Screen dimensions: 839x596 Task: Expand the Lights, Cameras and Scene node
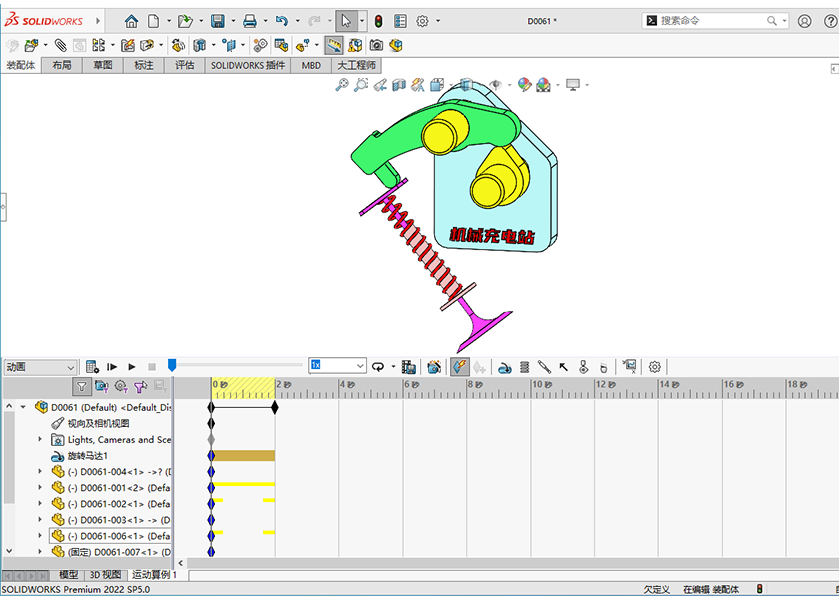(x=41, y=439)
